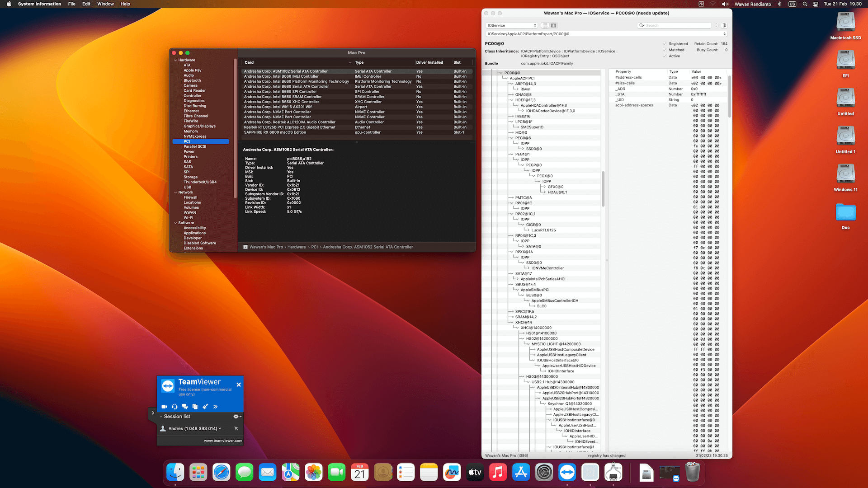Open Session list gear settings

click(x=237, y=417)
